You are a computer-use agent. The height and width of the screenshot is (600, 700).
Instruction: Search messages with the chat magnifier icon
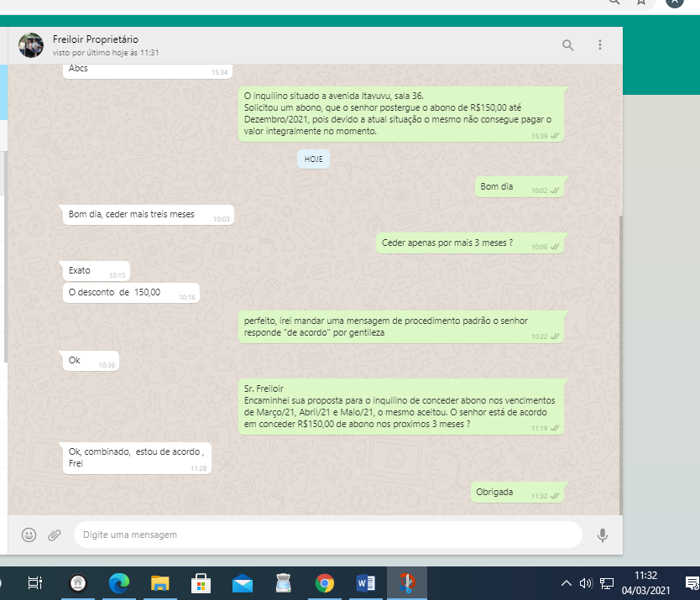click(x=568, y=45)
